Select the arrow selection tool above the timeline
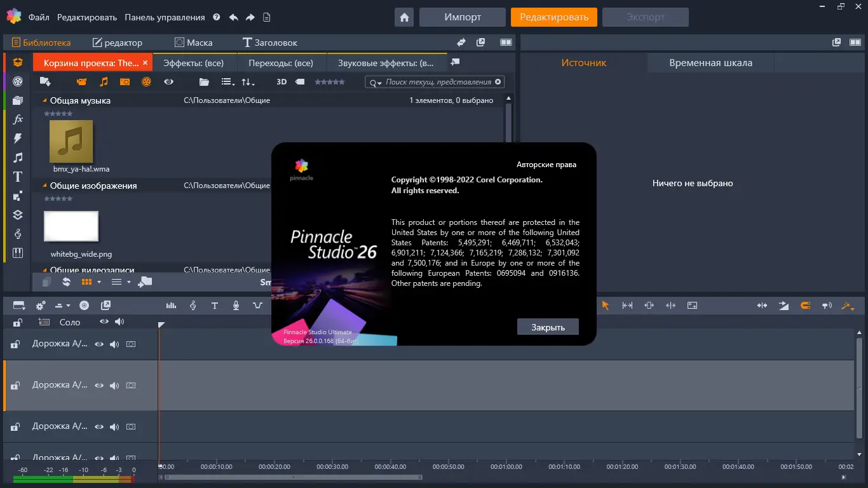This screenshot has height=488, width=868. (606, 305)
